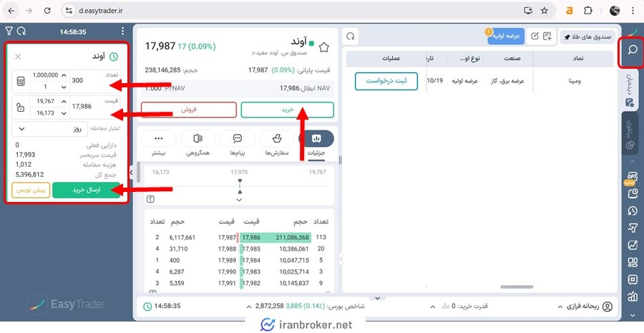Open the عرضه اولیه IPO button

pyautogui.click(x=506, y=37)
